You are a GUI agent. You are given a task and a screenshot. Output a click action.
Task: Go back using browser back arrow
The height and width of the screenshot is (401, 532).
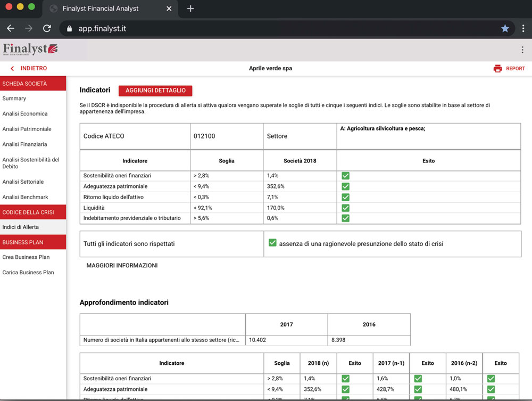(x=11, y=29)
